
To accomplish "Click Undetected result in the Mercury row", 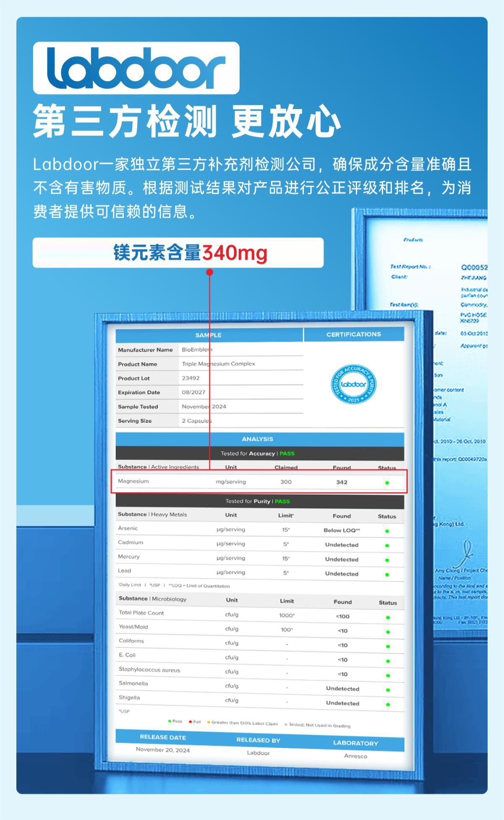I will [x=342, y=559].
